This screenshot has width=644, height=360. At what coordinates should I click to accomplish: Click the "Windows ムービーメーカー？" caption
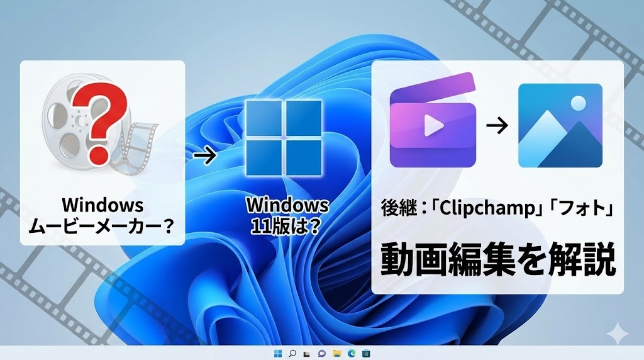102,215
